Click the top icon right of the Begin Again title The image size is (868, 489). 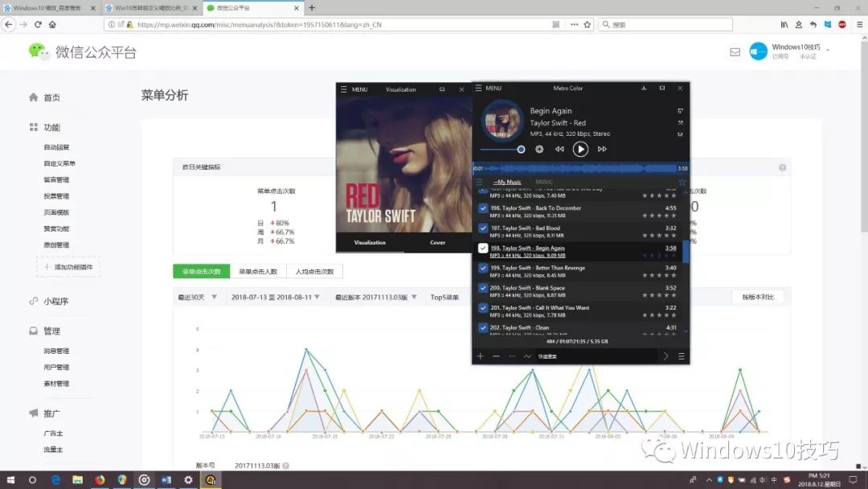[681, 111]
